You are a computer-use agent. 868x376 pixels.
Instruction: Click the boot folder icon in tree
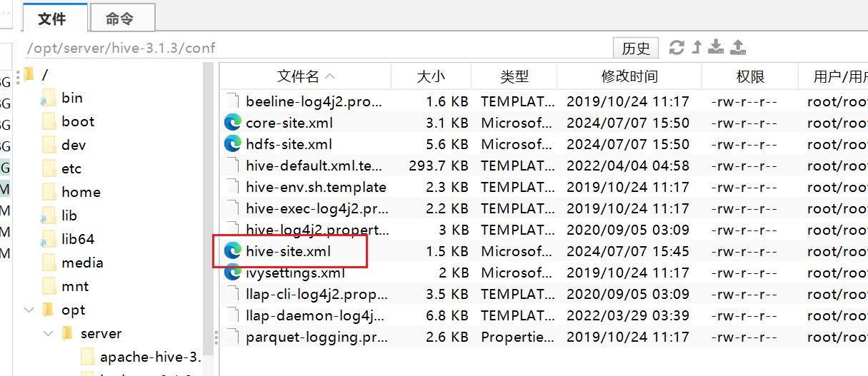[49, 122]
